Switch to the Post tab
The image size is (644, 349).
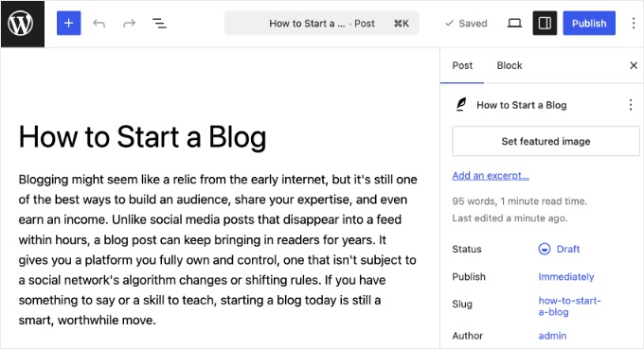[462, 65]
